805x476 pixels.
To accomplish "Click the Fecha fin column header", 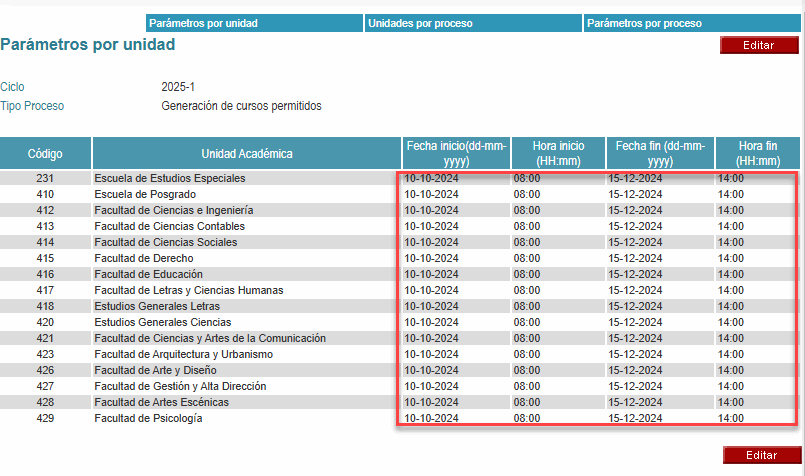I will click(660, 153).
